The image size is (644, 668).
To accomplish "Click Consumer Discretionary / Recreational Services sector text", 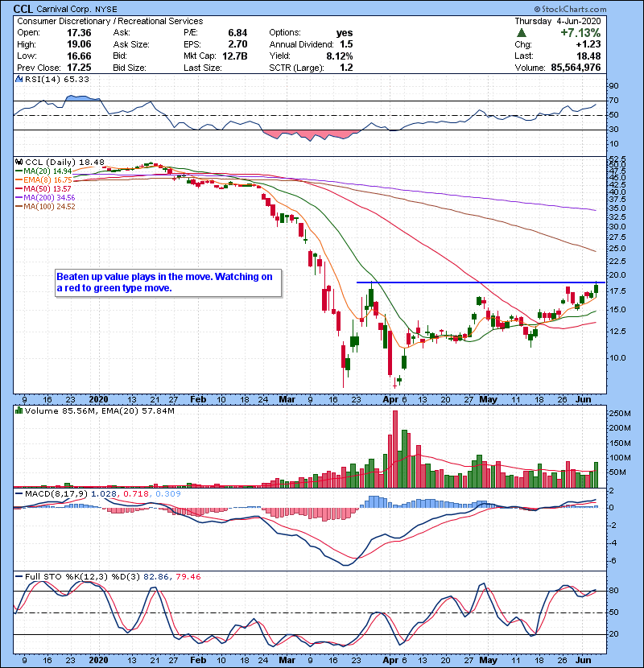I will point(110,21).
